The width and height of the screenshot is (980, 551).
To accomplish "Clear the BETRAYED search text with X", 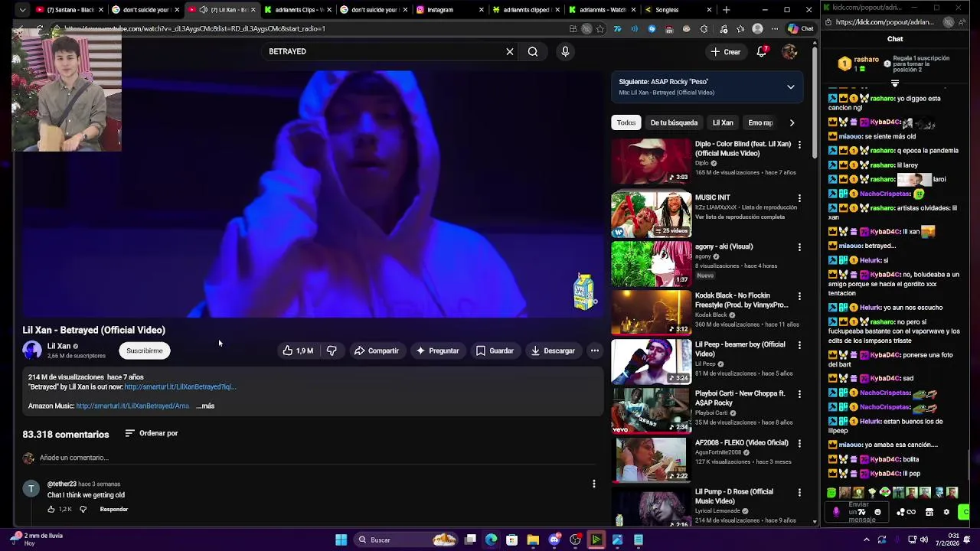I will click(x=510, y=51).
